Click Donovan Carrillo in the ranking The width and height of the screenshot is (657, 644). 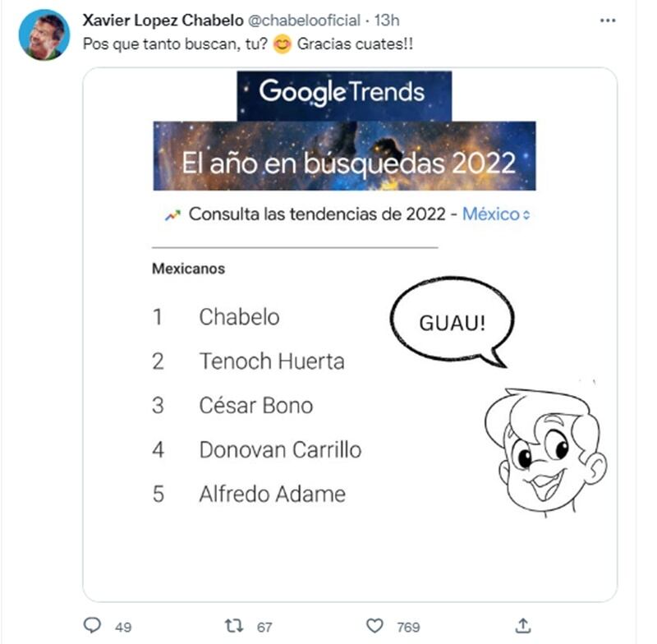[x=279, y=450]
